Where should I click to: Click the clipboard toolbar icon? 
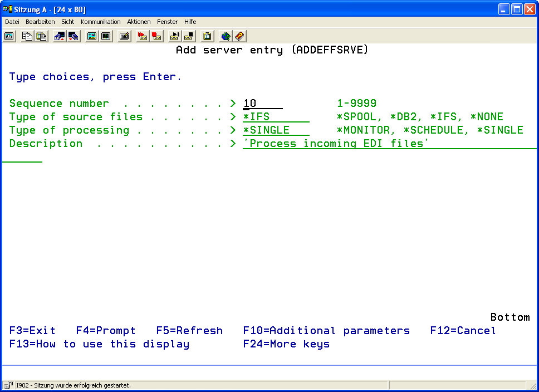coord(207,36)
